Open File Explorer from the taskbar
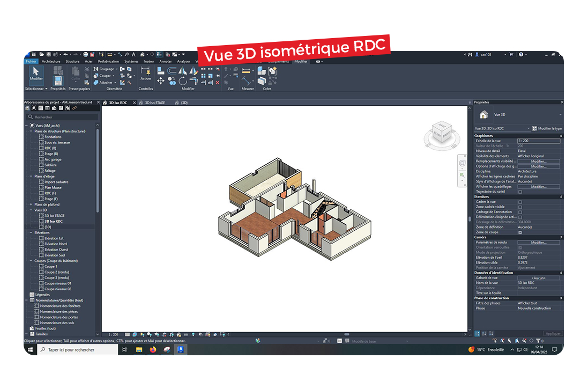The height and width of the screenshot is (388, 588). [139, 349]
